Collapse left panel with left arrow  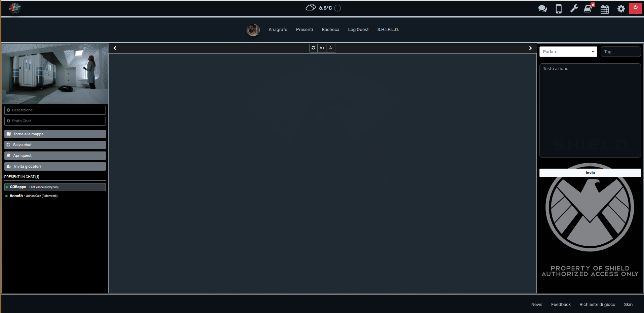tap(115, 48)
